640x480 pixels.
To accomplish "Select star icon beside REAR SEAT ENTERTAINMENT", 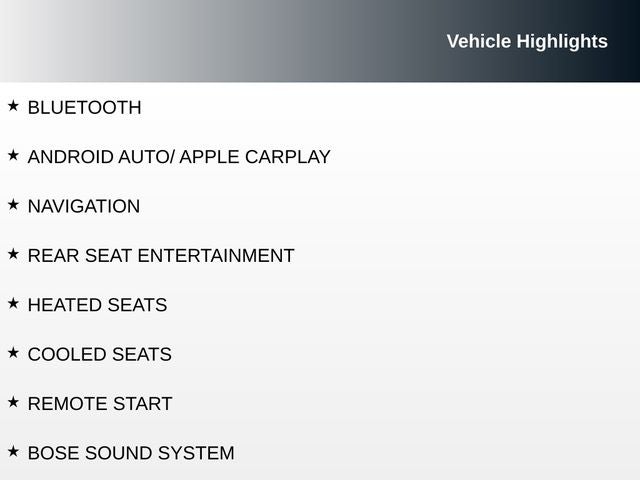I will 13,254.
